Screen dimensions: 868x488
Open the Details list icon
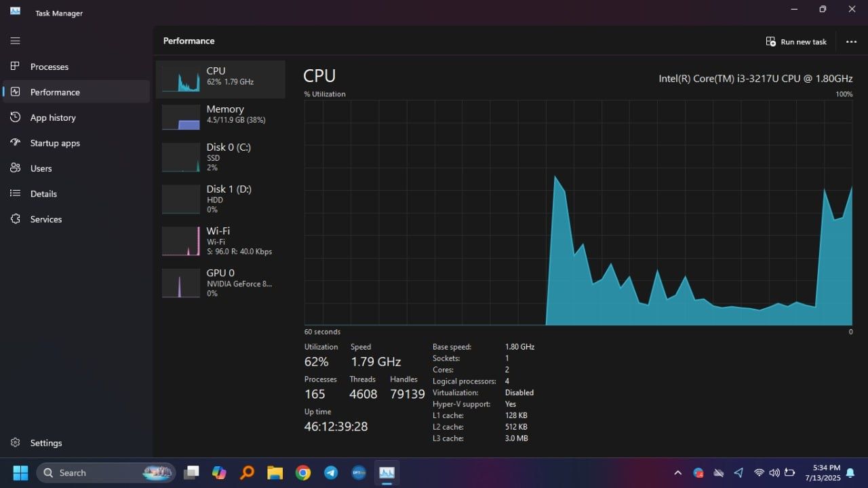pyautogui.click(x=15, y=193)
